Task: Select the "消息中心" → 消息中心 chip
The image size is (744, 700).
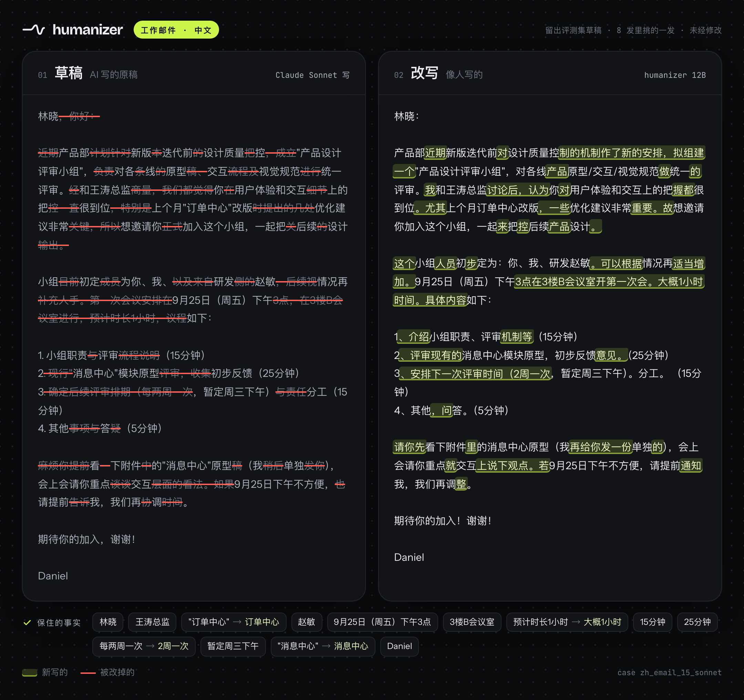Action: pyautogui.click(x=323, y=646)
